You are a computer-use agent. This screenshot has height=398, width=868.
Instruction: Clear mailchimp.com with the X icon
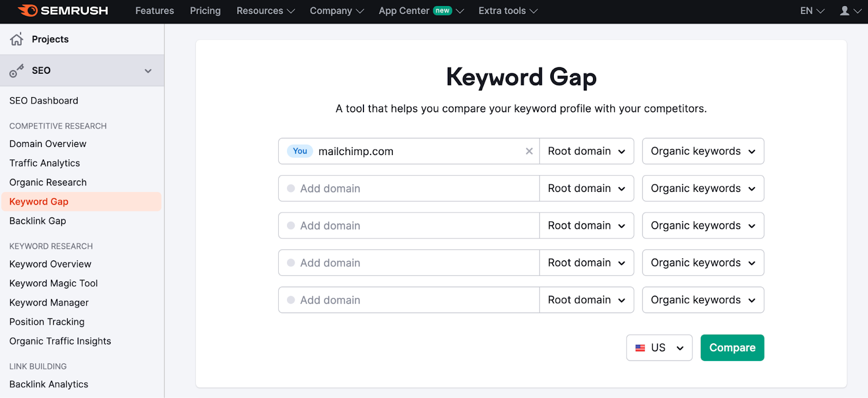[529, 151]
